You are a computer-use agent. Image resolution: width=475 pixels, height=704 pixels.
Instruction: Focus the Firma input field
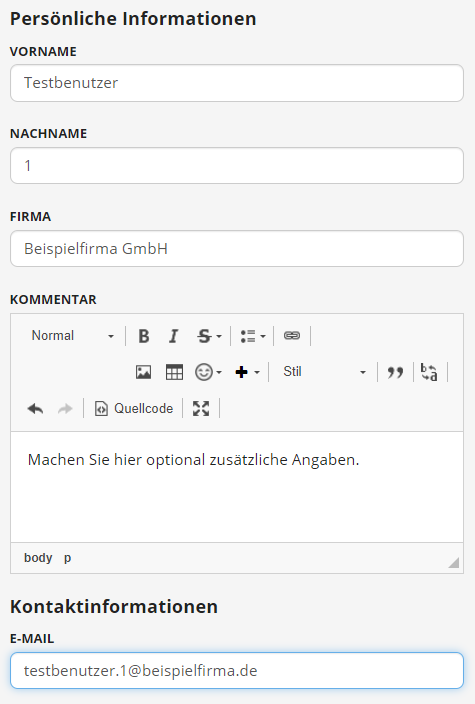pos(237,249)
